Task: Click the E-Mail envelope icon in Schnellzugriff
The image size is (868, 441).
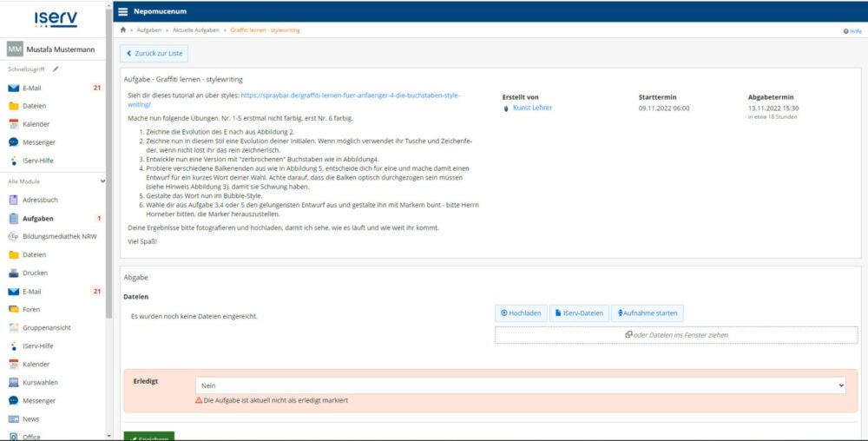Action: [x=13, y=88]
